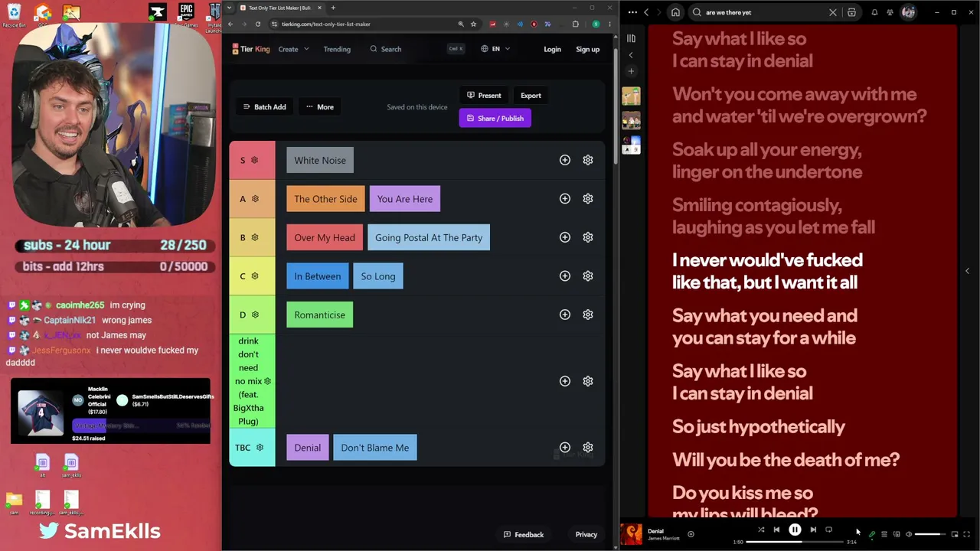This screenshot has width=980, height=551.
Task: Open the Denial album art thumbnail
Action: point(632,534)
